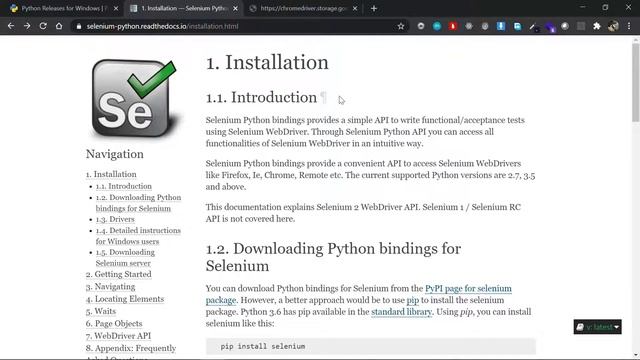Screen dimensions: 640x360
Task: Click the 'Navigation' sidebar heading
Action: click(x=115, y=154)
